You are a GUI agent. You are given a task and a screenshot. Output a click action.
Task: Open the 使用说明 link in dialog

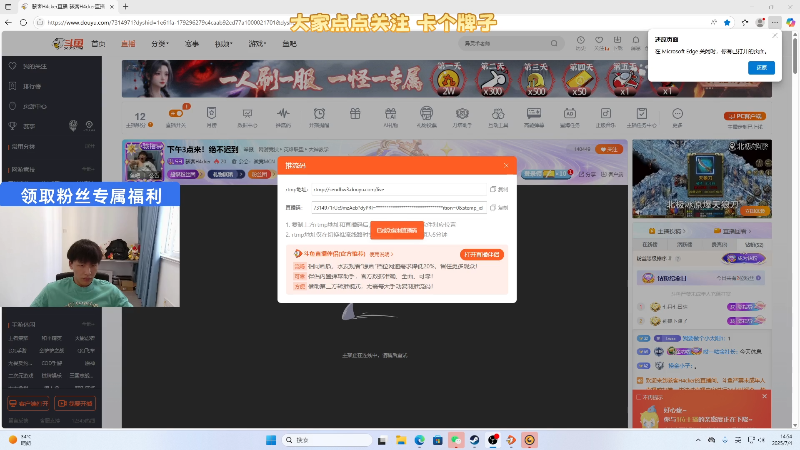(x=381, y=254)
